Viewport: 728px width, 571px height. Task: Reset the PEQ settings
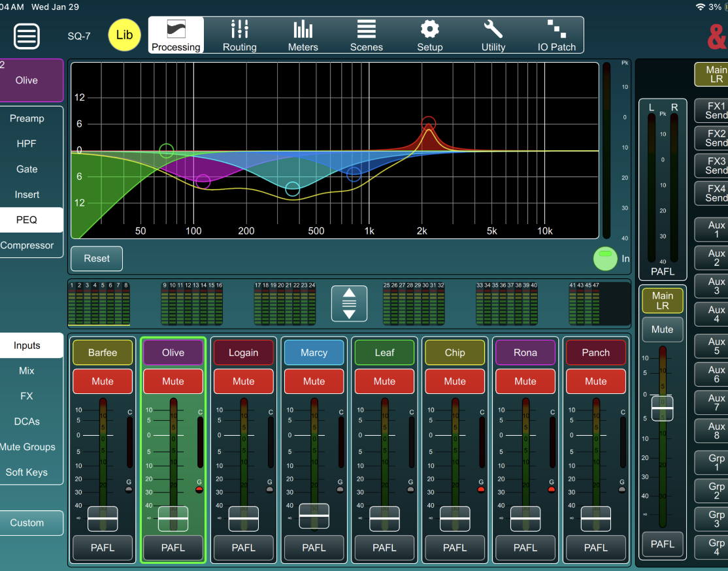tap(97, 259)
